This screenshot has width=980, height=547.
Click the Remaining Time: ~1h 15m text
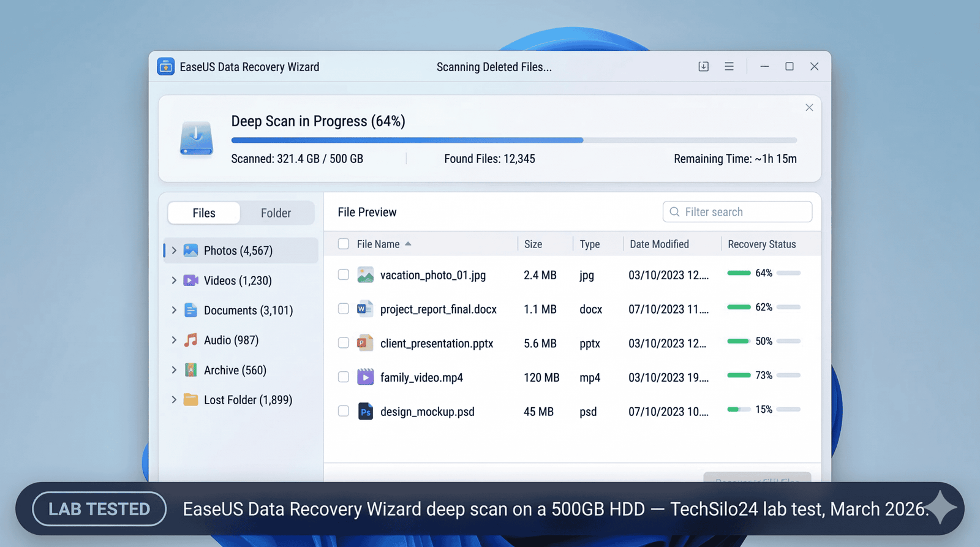click(735, 159)
